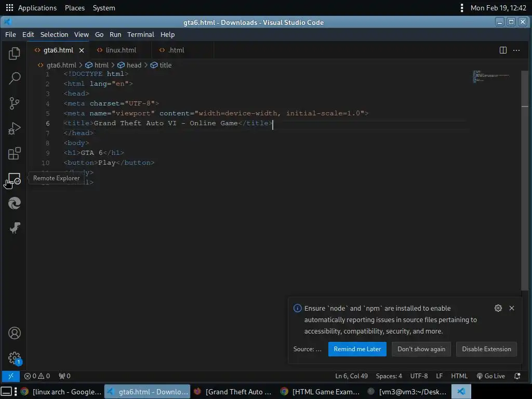Expand the title breadcrumb item

161,65
